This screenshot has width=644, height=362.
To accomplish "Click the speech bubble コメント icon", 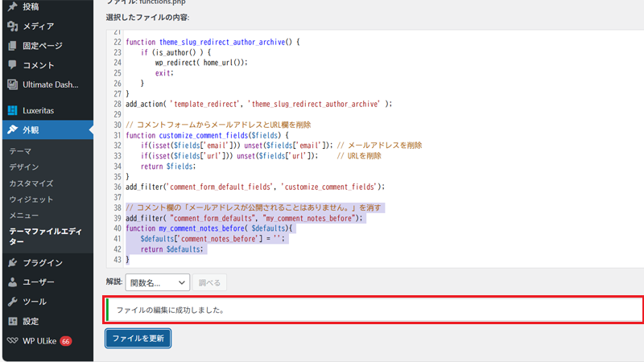I will [x=13, y=65].
